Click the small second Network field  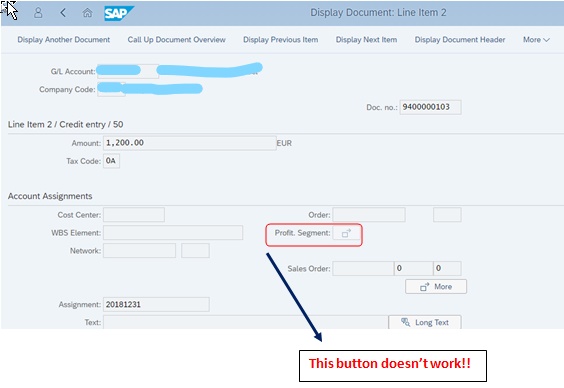click(195, 251)
